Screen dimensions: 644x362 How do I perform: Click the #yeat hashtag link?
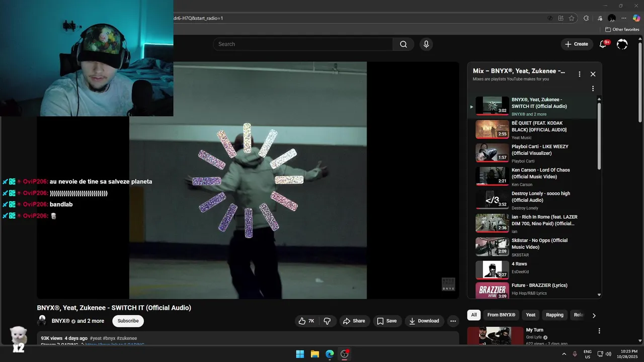96,338
